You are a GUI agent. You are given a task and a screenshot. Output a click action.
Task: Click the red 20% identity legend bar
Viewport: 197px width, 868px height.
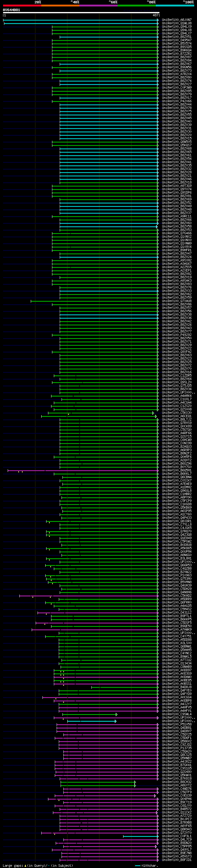22,6
